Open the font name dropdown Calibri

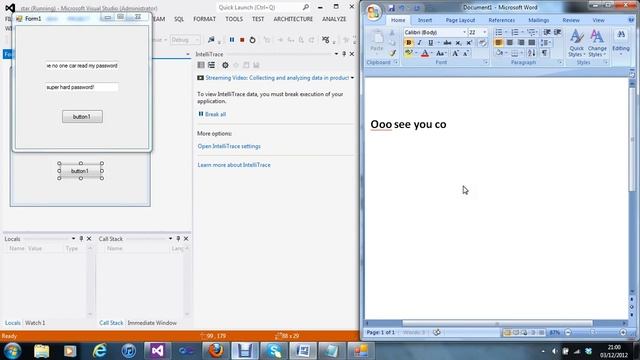[464, 32]
